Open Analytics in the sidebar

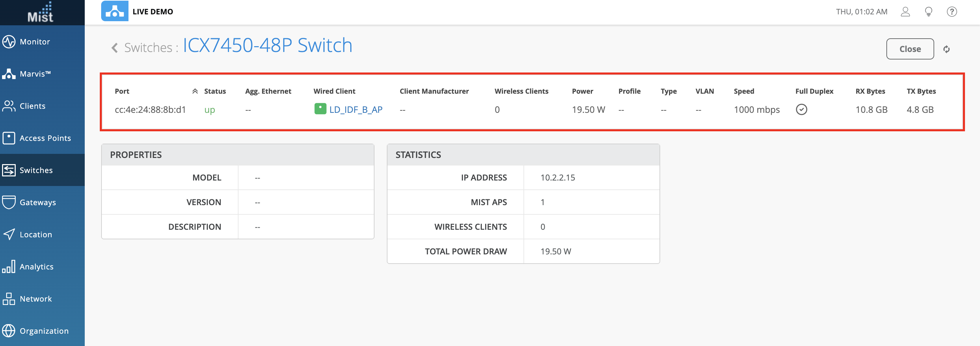[x=37, y=267]
